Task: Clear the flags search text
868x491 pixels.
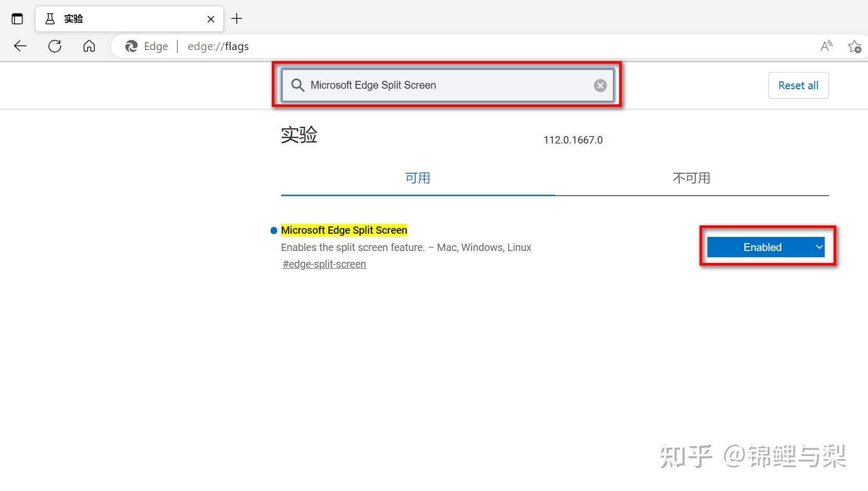Action: point(600,86)
